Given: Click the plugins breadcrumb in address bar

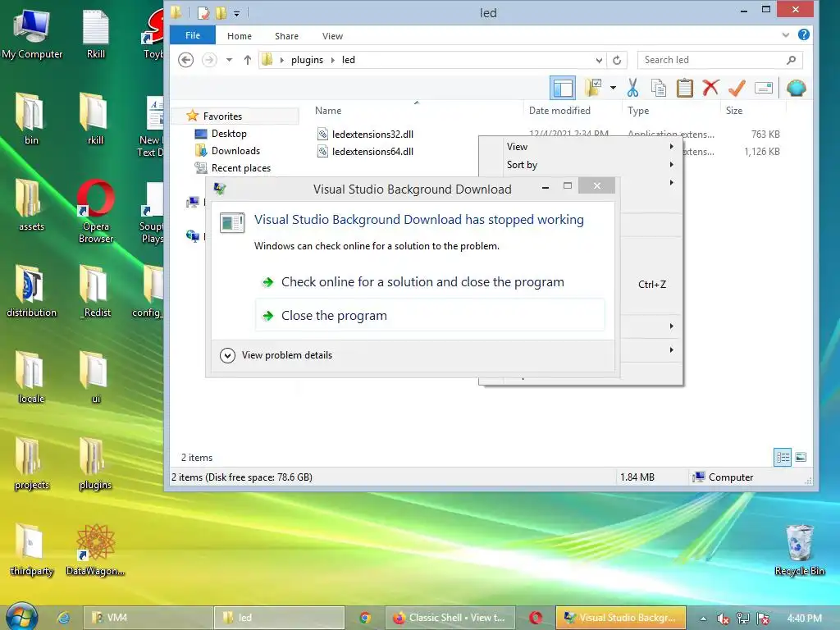Looking at the screenshot, I should click(x=307, y=60).
